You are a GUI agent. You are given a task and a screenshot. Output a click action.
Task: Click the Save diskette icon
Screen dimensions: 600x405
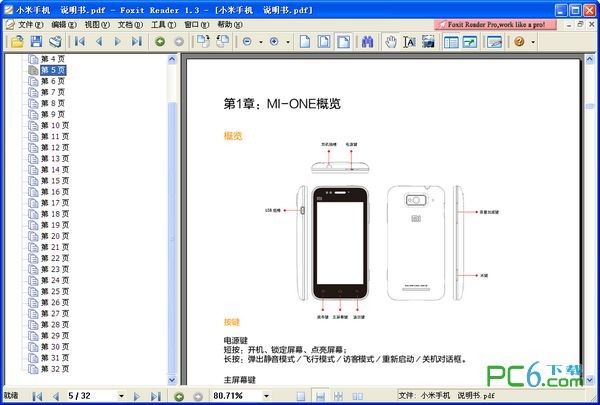point(36,41)
